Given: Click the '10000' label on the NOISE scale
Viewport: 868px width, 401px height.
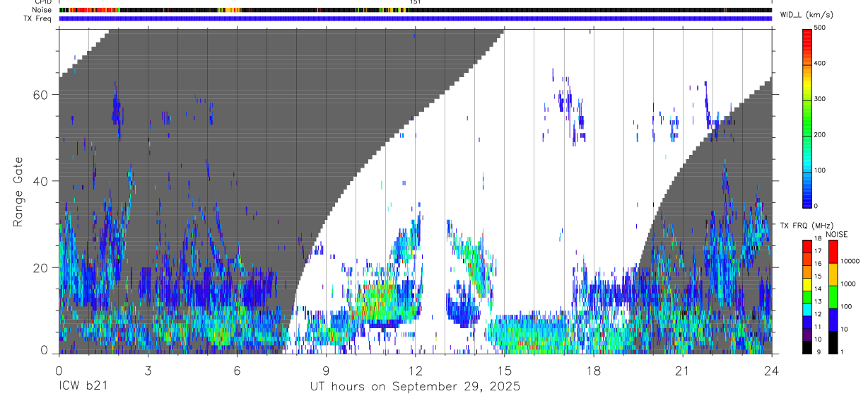Looking at the screenshot, I should pos(850,261).
